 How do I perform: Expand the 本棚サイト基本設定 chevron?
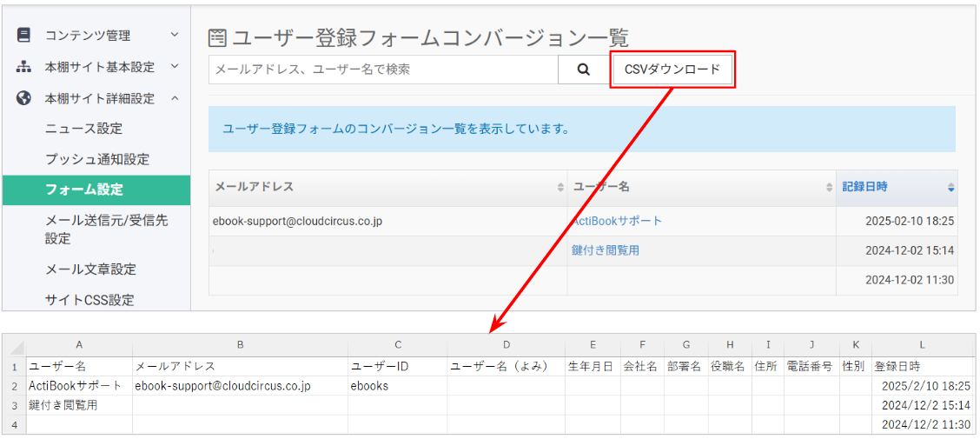click(175, 66)
